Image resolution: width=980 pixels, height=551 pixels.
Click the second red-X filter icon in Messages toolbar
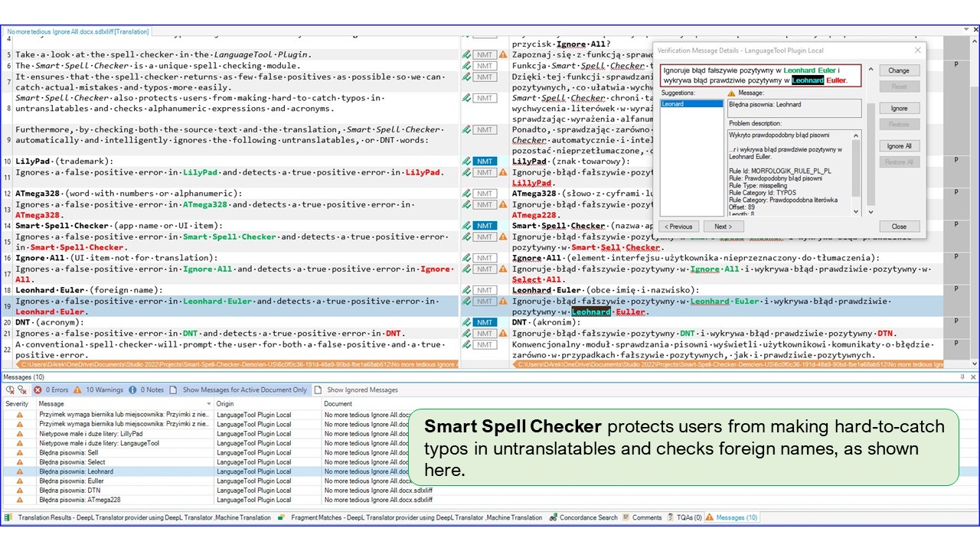(21, 390)
